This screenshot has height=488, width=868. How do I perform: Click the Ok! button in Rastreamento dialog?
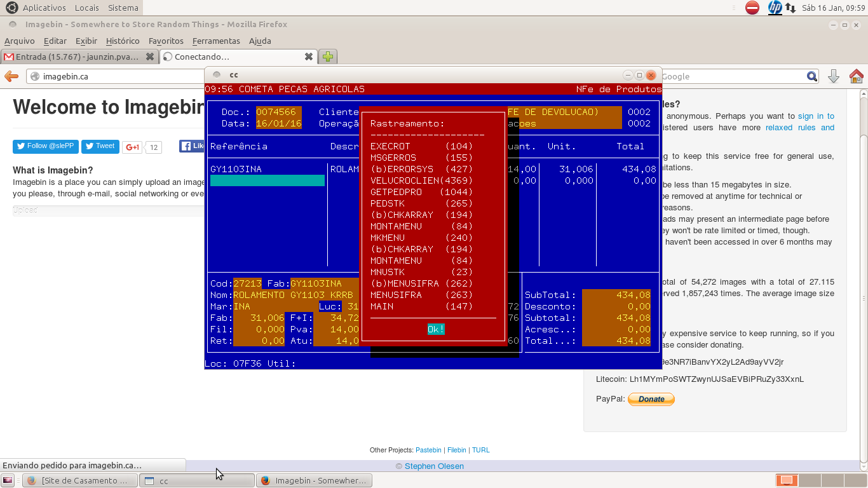[x=436, y=329]
